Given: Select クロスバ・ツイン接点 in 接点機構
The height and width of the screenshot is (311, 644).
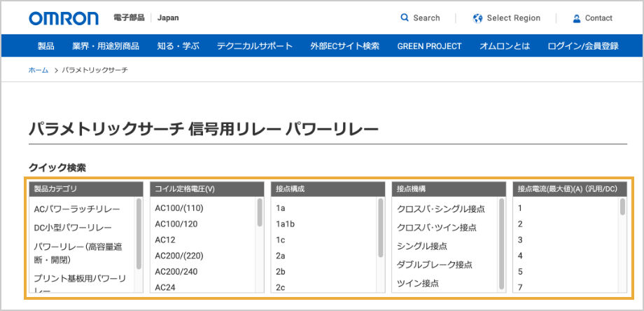Looking at the screenshot, I should (437, 228).
